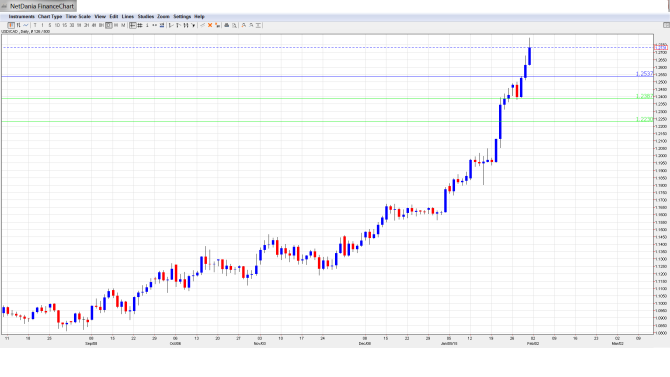Open the Lines menu
670x377 pixels.
[x=128, y=16]
